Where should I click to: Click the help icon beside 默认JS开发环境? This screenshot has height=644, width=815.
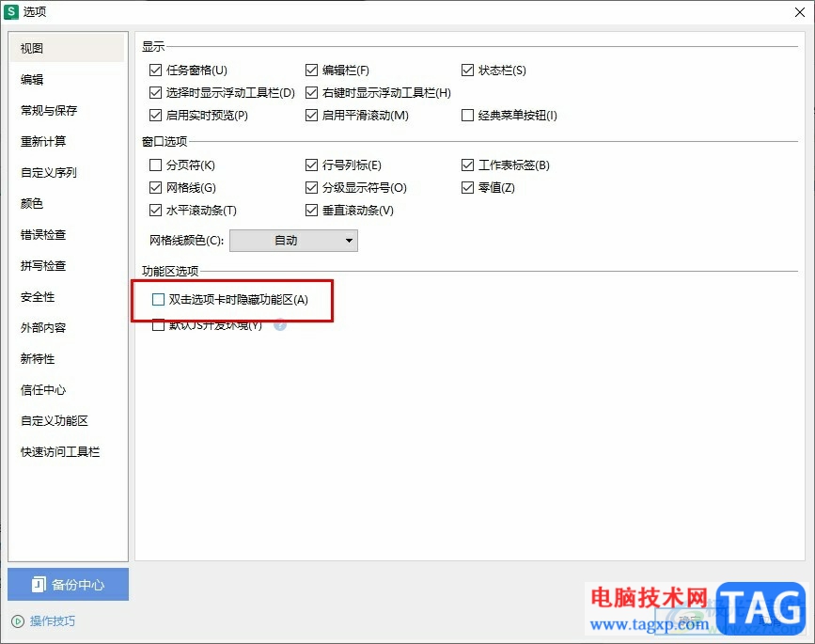click(x=280, y=325)
